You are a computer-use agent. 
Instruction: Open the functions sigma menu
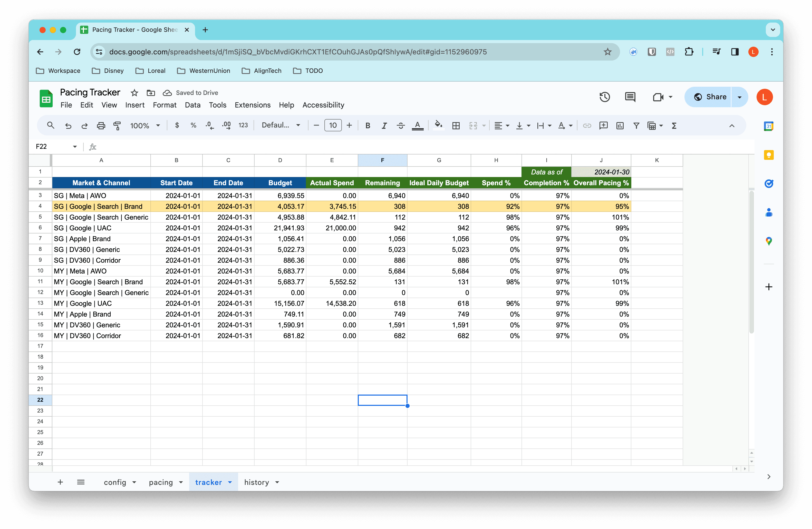(x=674, y=125)
